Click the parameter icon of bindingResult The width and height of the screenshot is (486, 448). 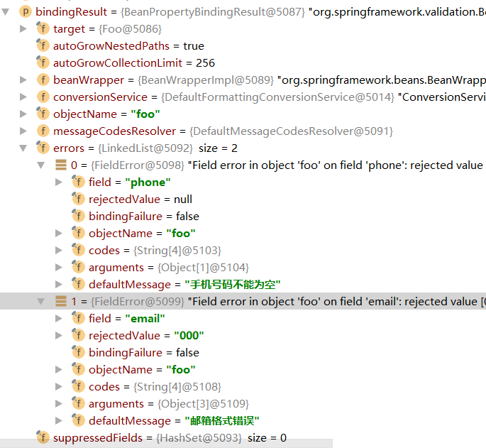26,12
